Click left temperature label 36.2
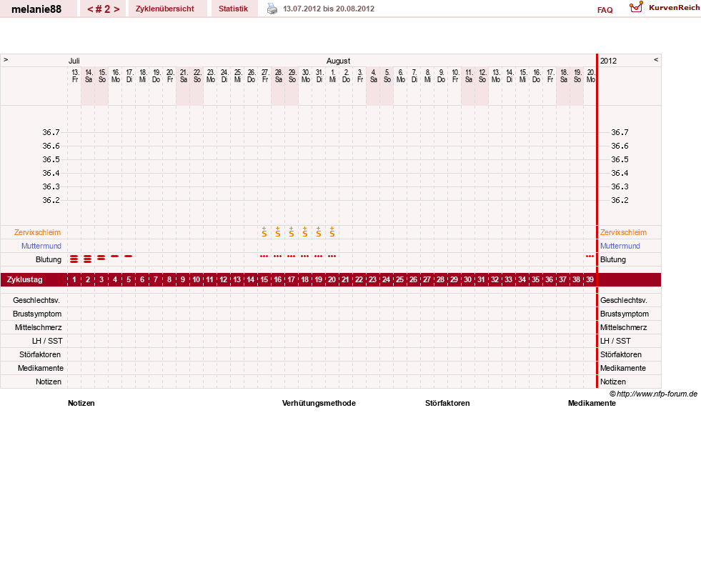The width and height of the screenshot is (701, 588). point(51,200)
